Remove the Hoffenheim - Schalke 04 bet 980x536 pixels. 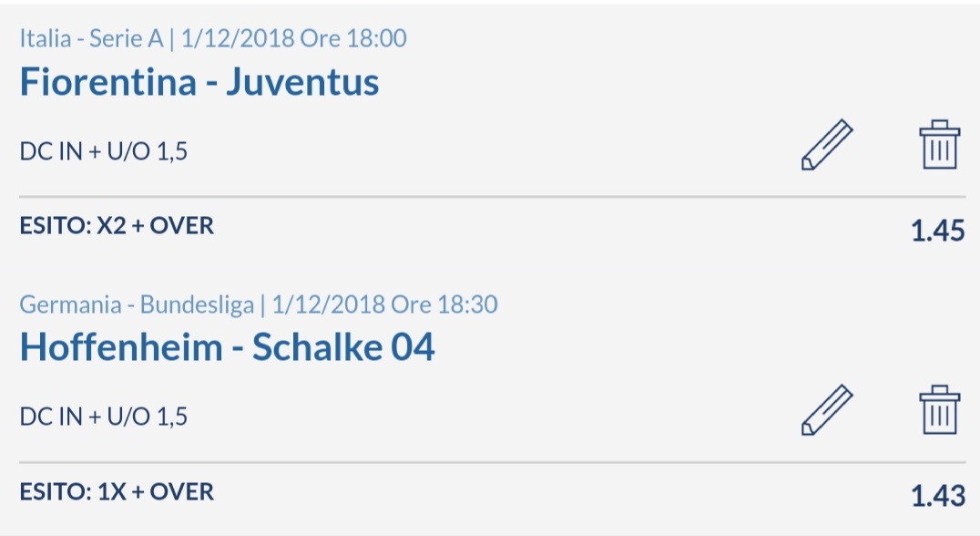939,409
